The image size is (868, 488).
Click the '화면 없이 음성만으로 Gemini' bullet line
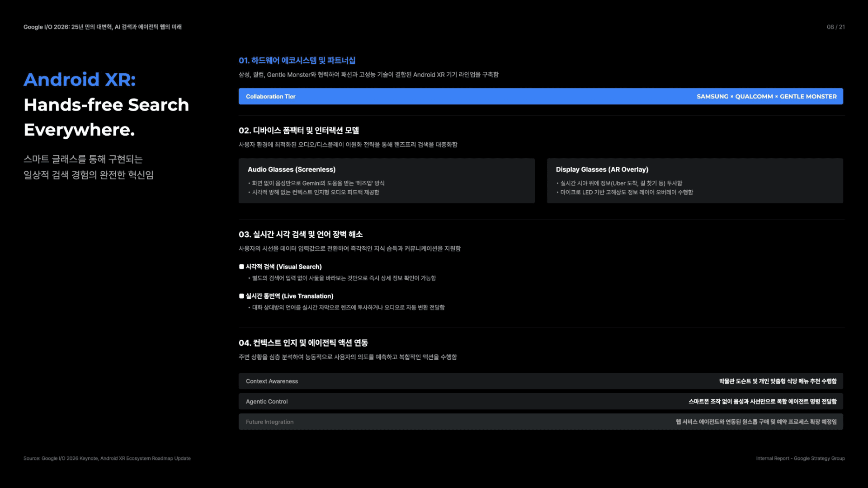[318, 183]
